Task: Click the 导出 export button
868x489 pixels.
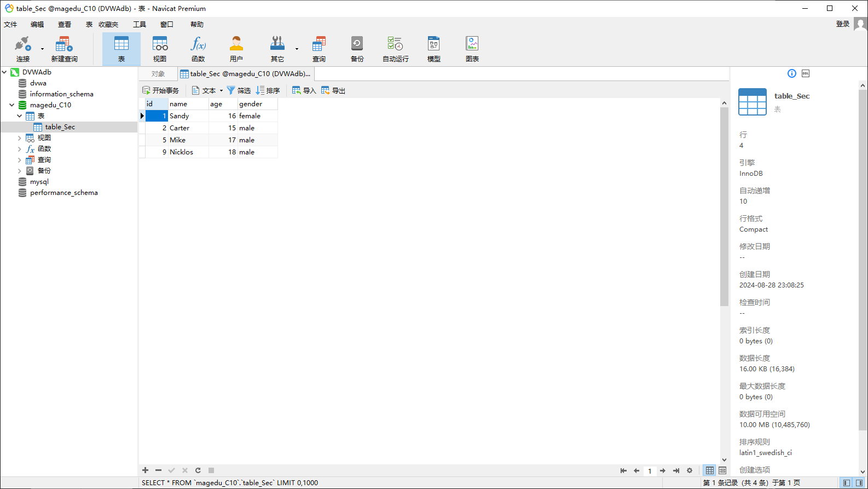Action: [x=333, y=90]
